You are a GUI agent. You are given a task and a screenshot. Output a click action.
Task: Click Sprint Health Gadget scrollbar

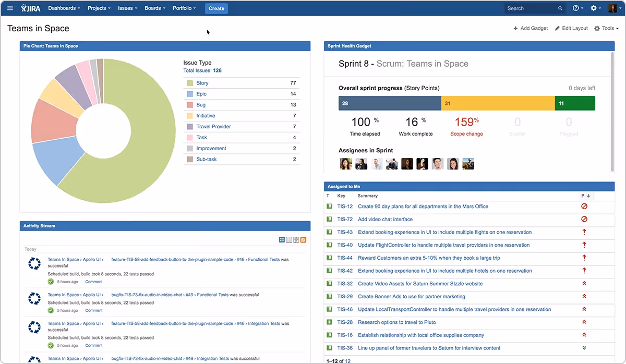pos(612,113)
